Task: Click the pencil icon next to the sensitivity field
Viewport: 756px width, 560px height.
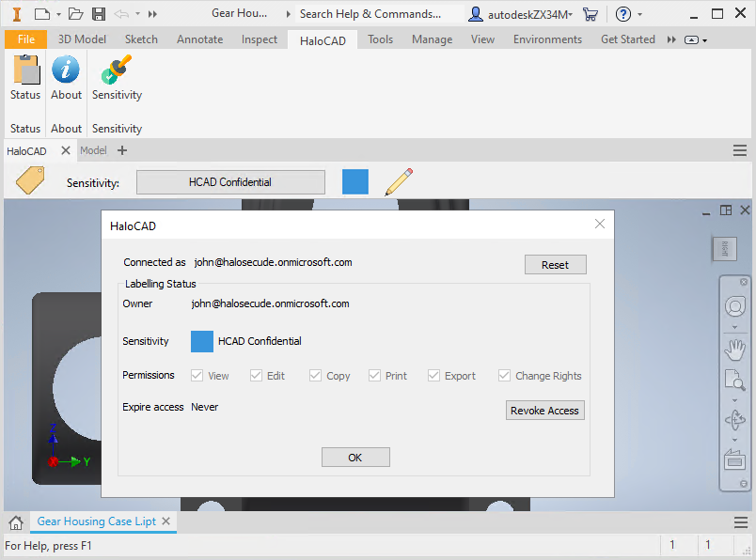Action: (399, 179)
